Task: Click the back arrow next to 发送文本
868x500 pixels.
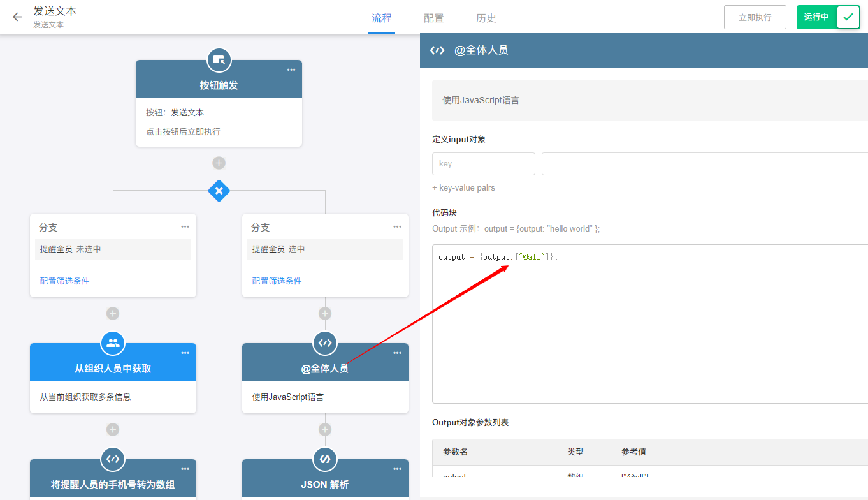Action: coord(17,17)
